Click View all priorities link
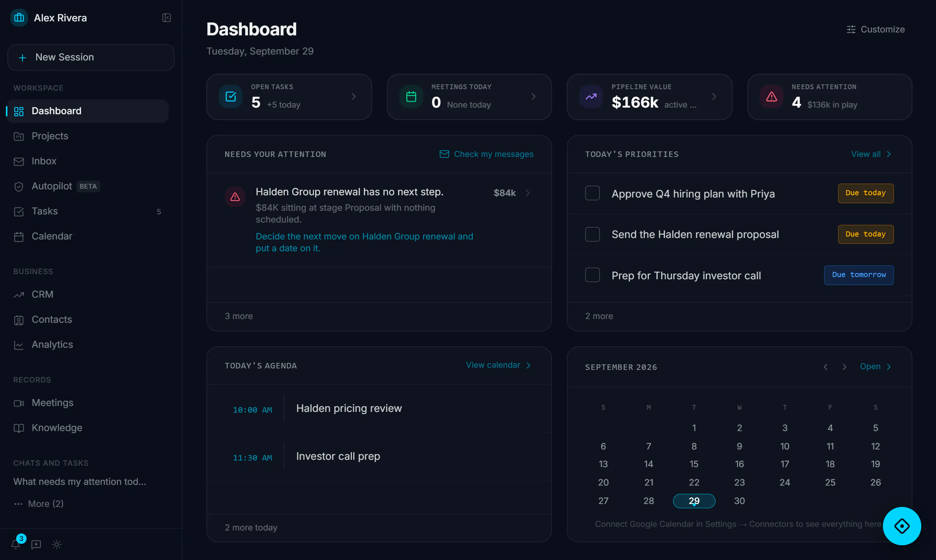The height and width of the screenshot is (560, 936). pyautogui.click(x=871, y=154)
